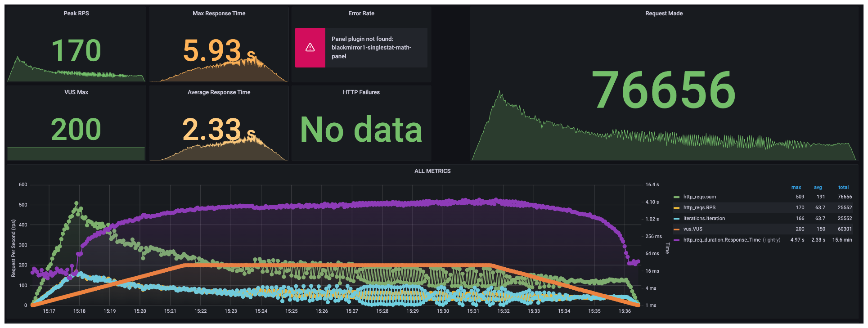Image resolution: width=868 pixels, height=328 pixels.
Task: Toggle the vus.VUS series in legend
Action: pos(693,229)
